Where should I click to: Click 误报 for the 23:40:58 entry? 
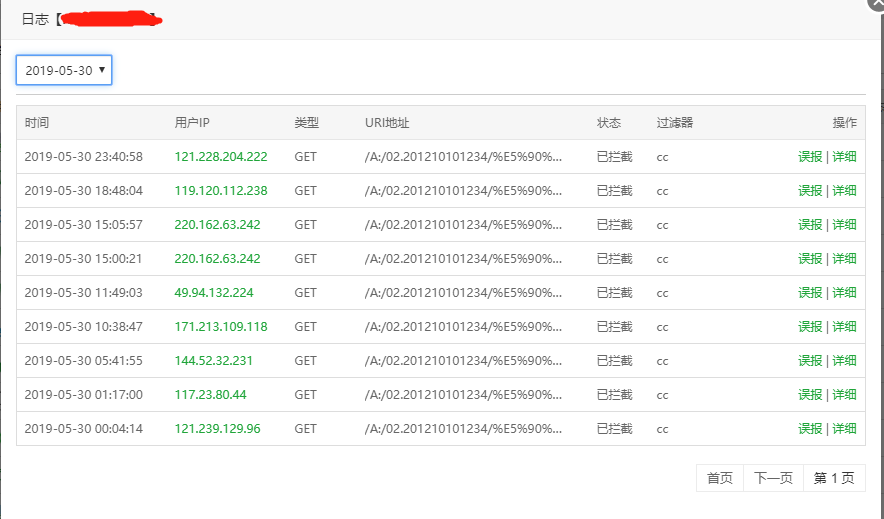click(810, 156)
